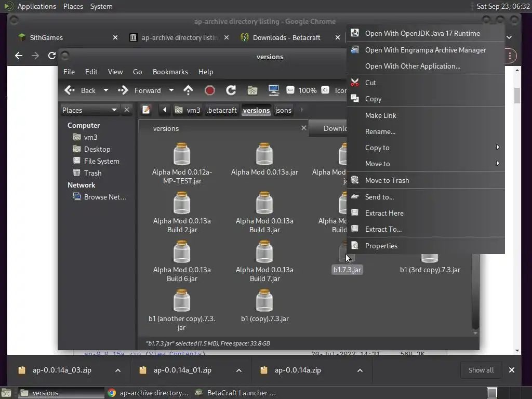Open ap-0.0.14a_03.zip download options chevron
This screenshot has height=399, width=532.
pyautogui.click(x=118, y=370)
